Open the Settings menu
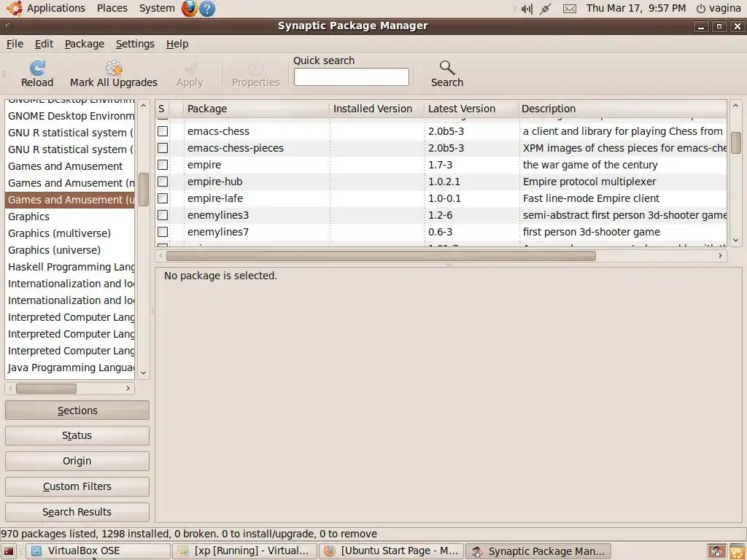 coord(135,44)
